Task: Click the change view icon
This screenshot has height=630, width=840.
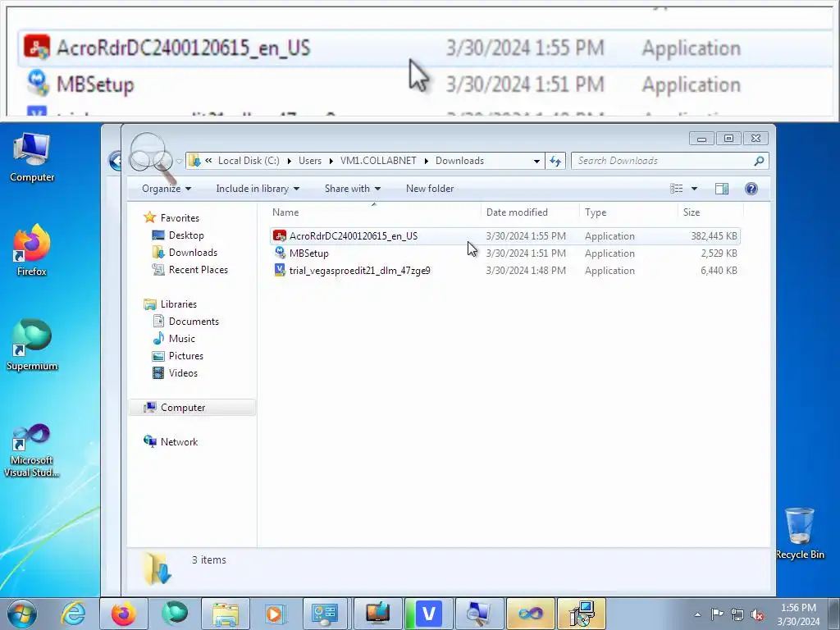Action: point(677,189)
